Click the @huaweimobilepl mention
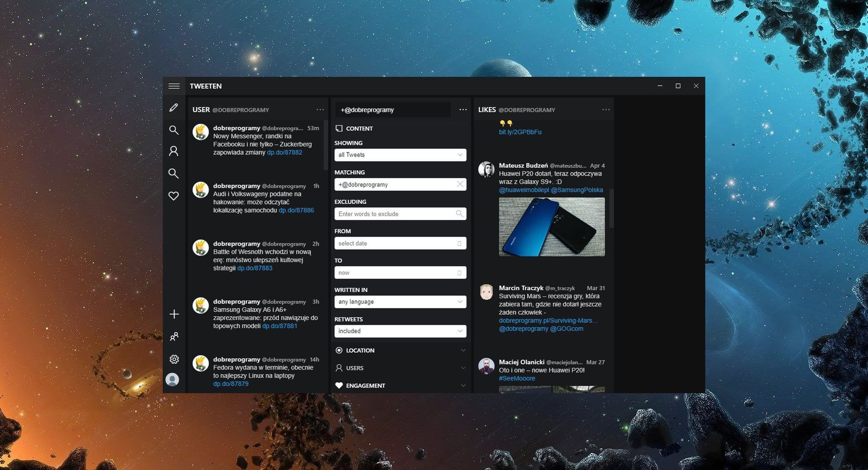The width and height of the screenshot is (868, 470). pos(524,190)
